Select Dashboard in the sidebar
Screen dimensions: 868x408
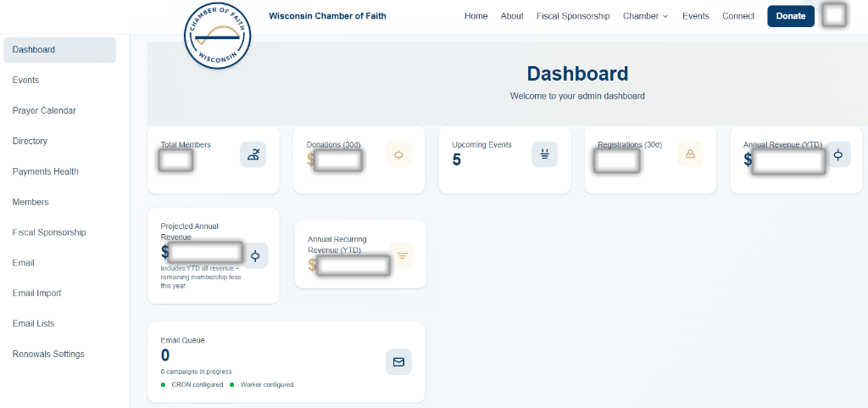[x=60, y=50]
